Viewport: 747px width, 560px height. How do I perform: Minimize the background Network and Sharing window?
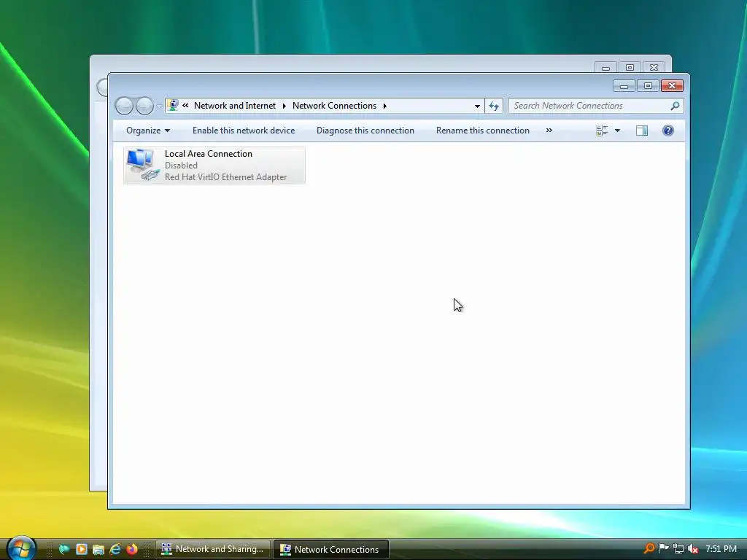click(605, 68)
